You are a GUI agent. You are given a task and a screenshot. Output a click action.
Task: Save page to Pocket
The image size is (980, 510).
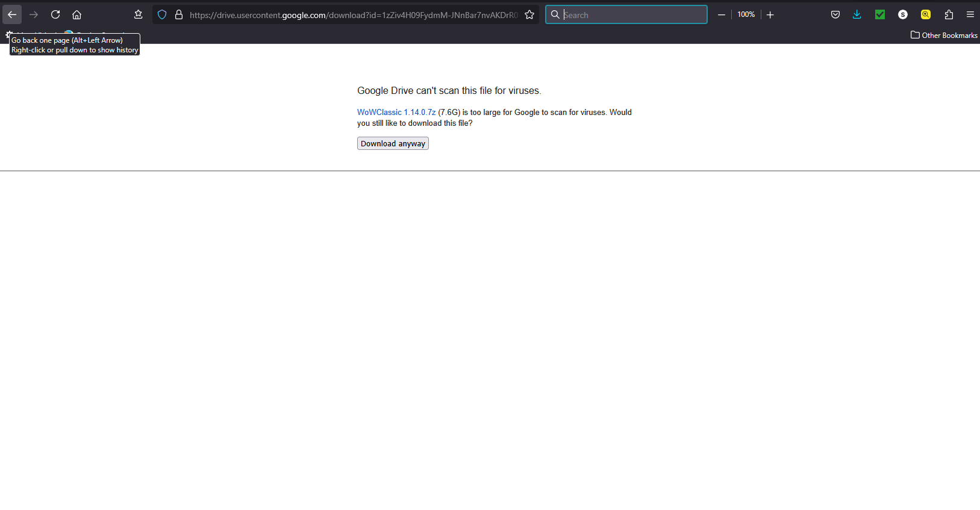coord(835,14)
